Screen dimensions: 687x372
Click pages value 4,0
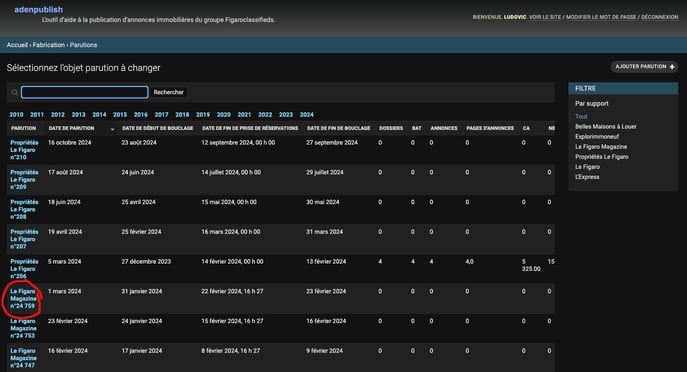(469, 262)
